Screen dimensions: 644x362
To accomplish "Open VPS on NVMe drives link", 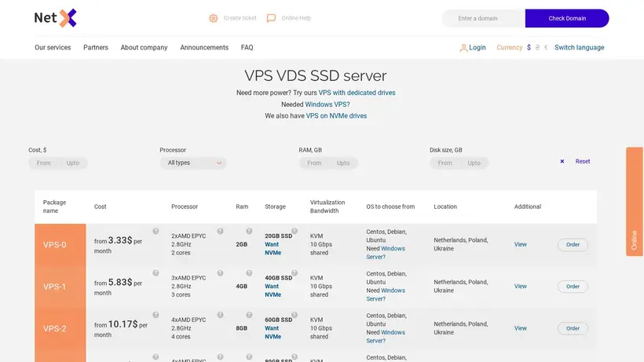I will coord(336,115).
